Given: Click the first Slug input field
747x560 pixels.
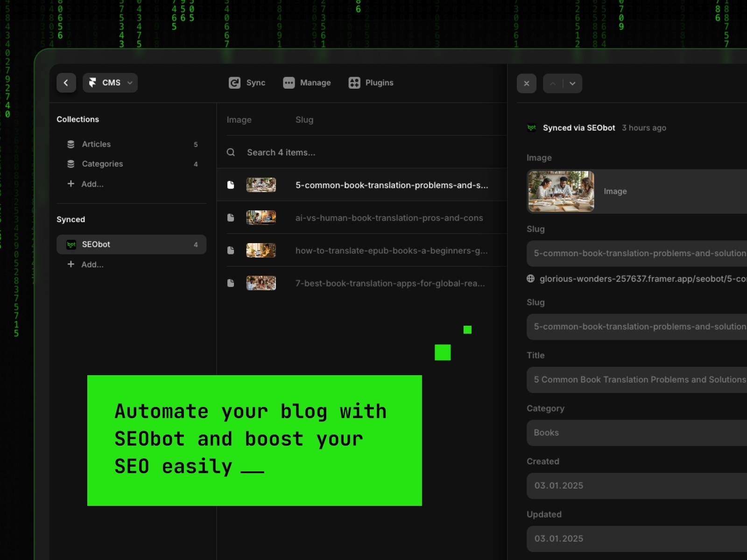Looking at the screenshot, I should tap(637, 253).
